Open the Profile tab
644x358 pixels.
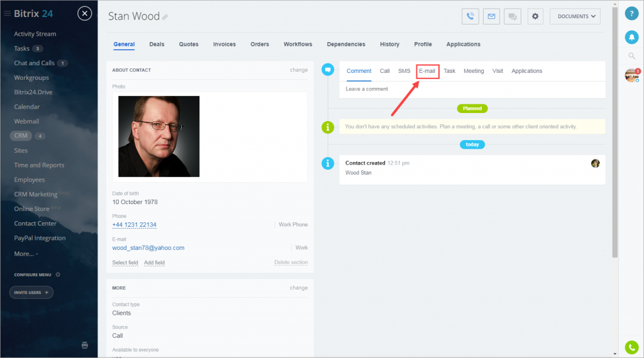click(x=423, y=45)
